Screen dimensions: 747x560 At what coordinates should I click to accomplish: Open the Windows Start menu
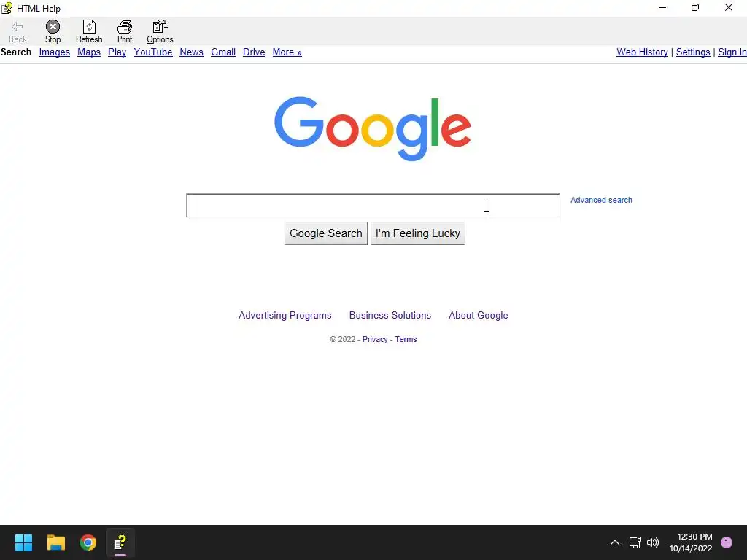click(x=23, y=542)
